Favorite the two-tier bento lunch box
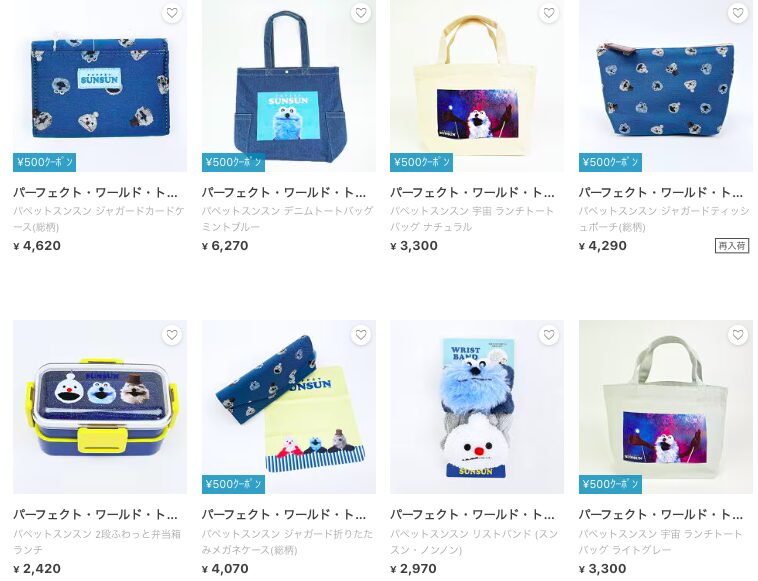This screenshot has width=758, height=581. click(x=172, y=335)
